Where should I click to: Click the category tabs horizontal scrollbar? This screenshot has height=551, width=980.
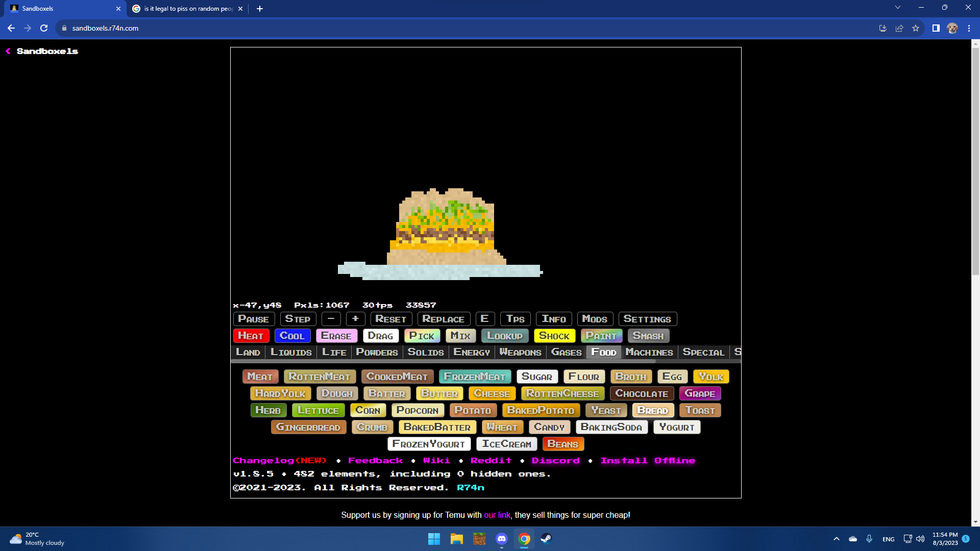443,361
